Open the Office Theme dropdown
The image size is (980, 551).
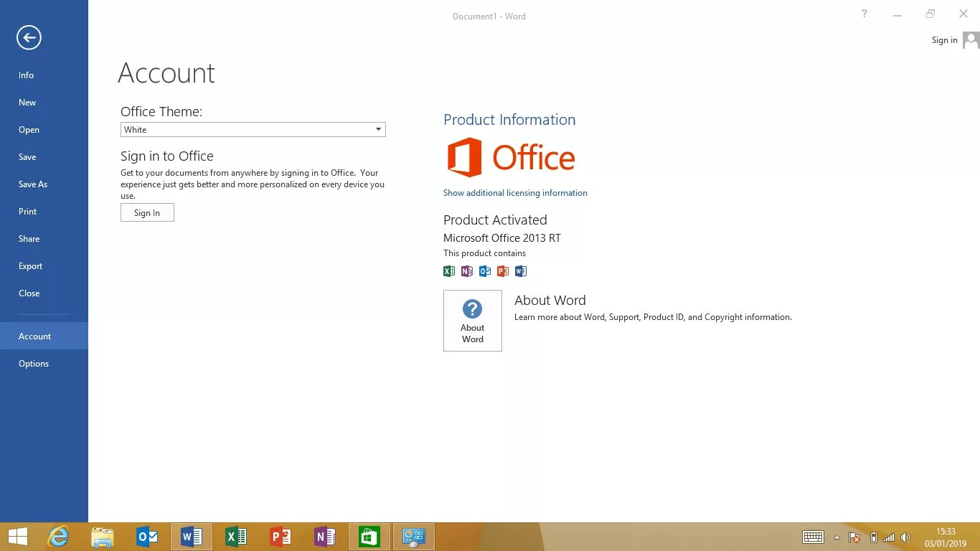(253, 130)
